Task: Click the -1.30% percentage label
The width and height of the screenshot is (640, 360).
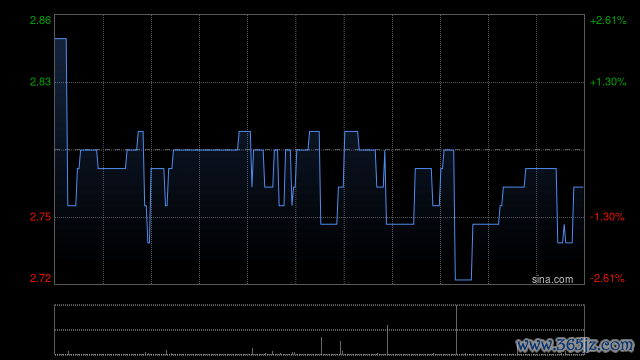Action: pyautogui.click(x=607, y=217)
